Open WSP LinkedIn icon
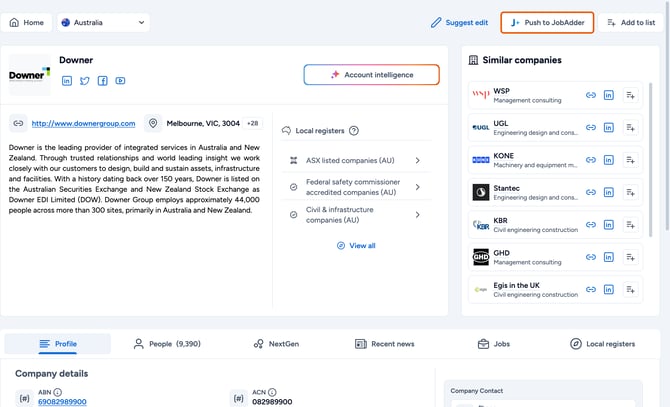The width and height of the screenshot is (670, 407). (x=608, y=95)
